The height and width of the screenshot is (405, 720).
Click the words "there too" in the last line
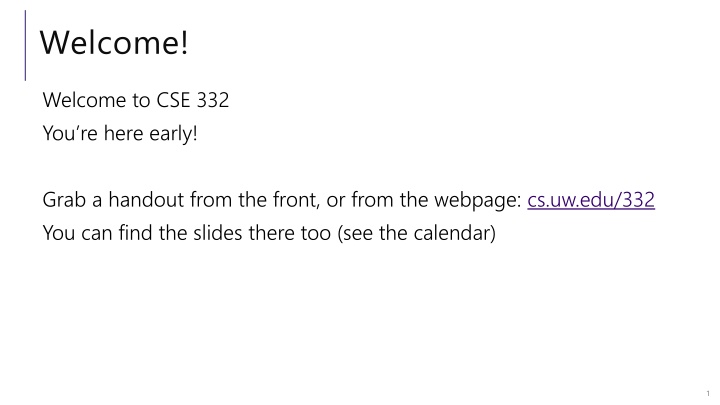tap(290, 233)
